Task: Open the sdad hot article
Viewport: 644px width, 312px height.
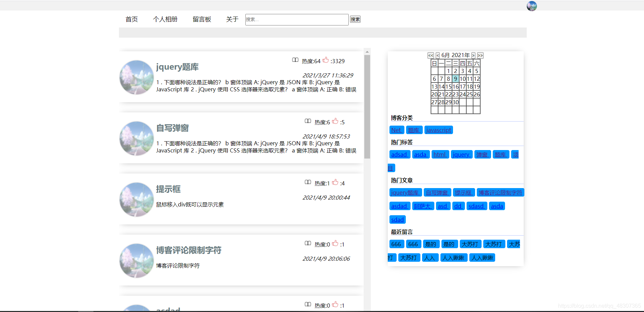Action: (x=397, y=220)
